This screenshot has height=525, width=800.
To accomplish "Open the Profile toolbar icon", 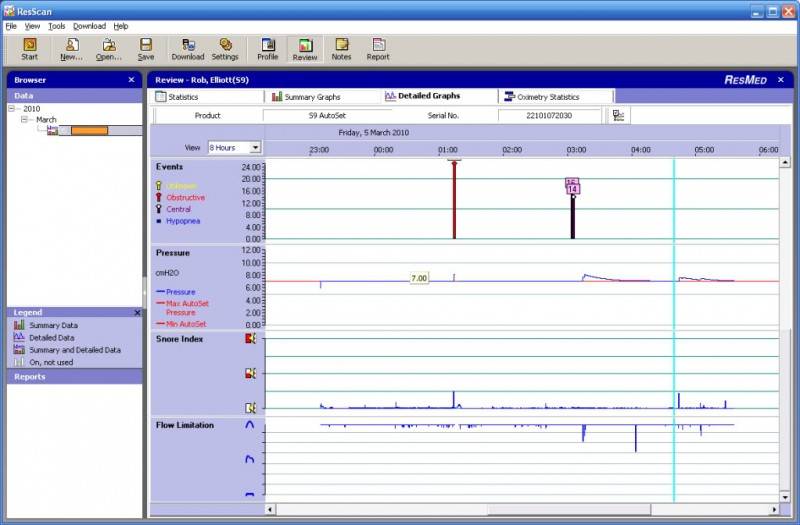I will coord(268,49).
